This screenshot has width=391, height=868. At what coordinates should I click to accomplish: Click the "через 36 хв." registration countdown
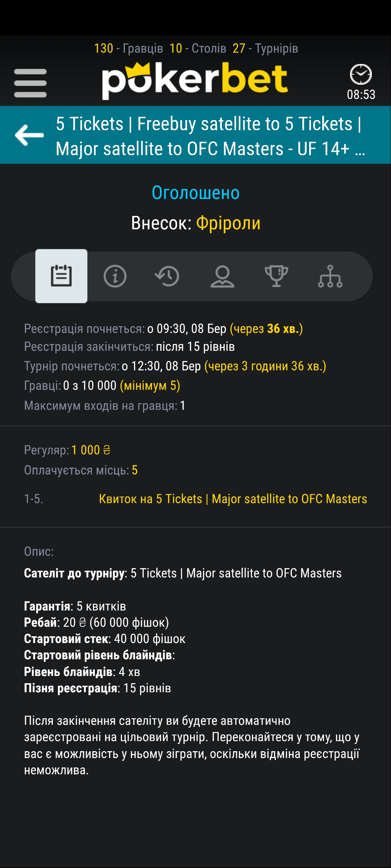pos(266,328)
